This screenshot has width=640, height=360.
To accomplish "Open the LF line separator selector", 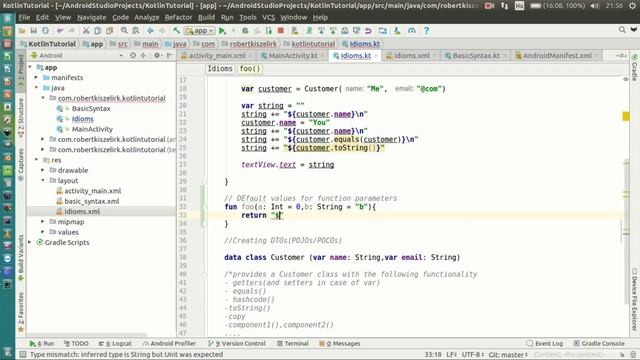I will [452, 354].
